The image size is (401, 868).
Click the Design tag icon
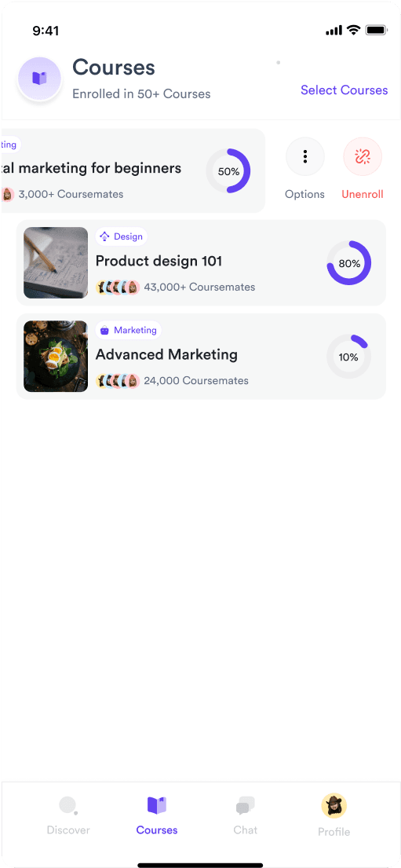pos(104,236)
